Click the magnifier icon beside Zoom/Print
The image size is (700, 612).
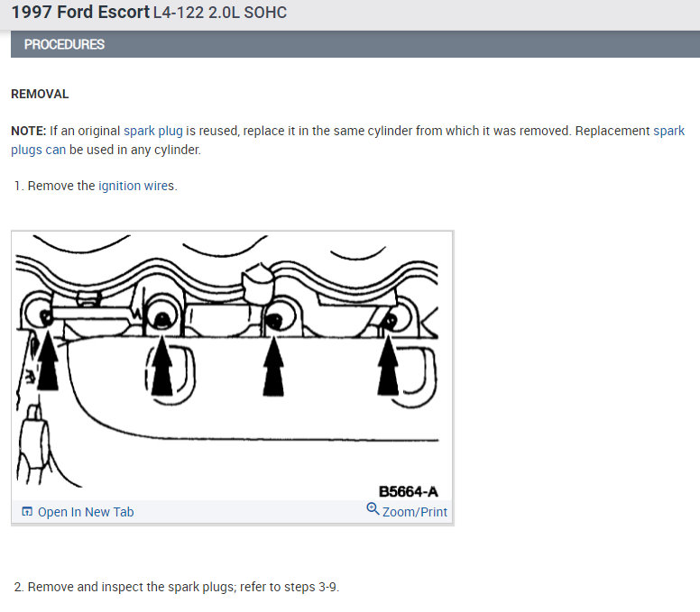pyautogui.click(x=373, y=509)
